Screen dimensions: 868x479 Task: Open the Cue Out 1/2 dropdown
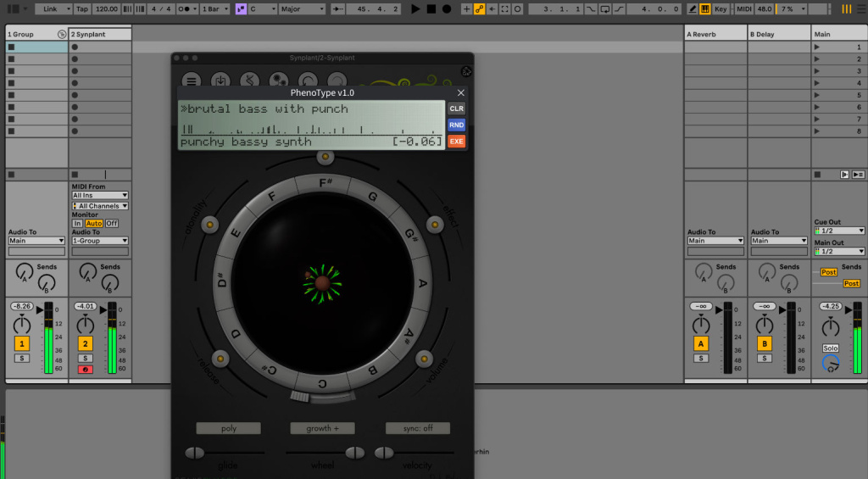tap(839, 231)
